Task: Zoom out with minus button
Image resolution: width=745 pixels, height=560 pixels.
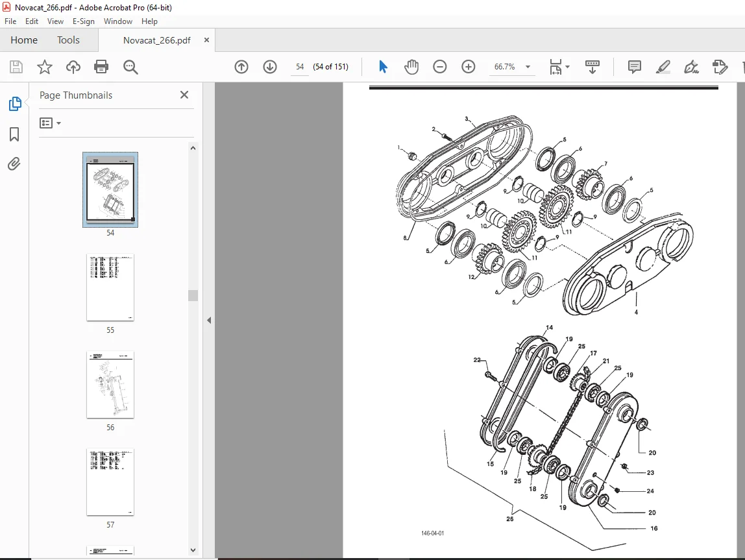Action: tap(440, 67)
